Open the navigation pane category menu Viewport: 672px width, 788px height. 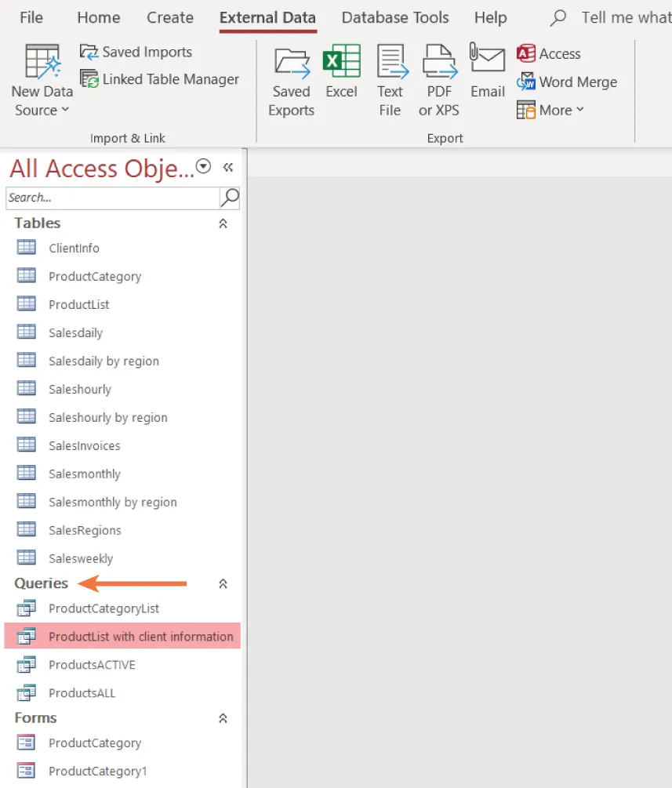(203, 166)
